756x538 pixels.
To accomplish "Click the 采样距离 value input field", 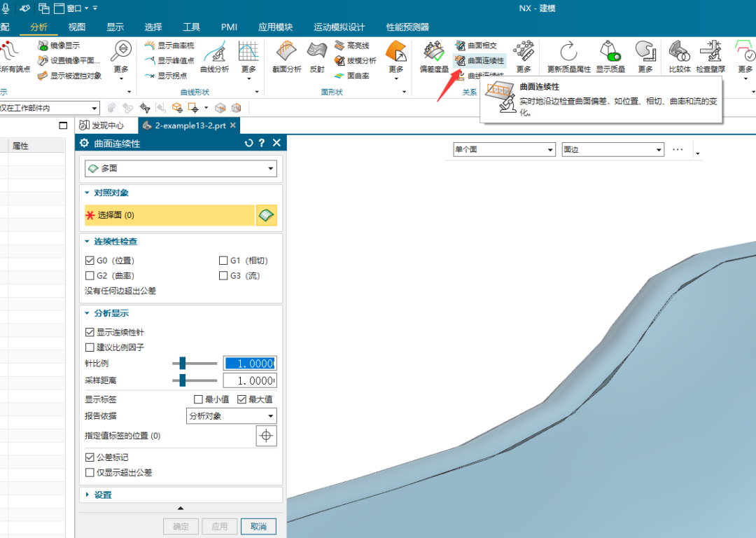I will tap(249, 380).
